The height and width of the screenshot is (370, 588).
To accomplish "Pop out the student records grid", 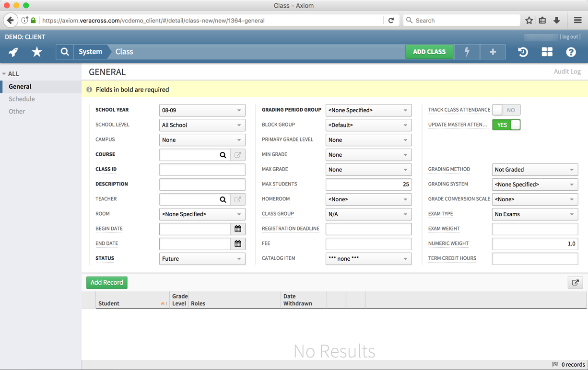I will (x=576, y=283).
